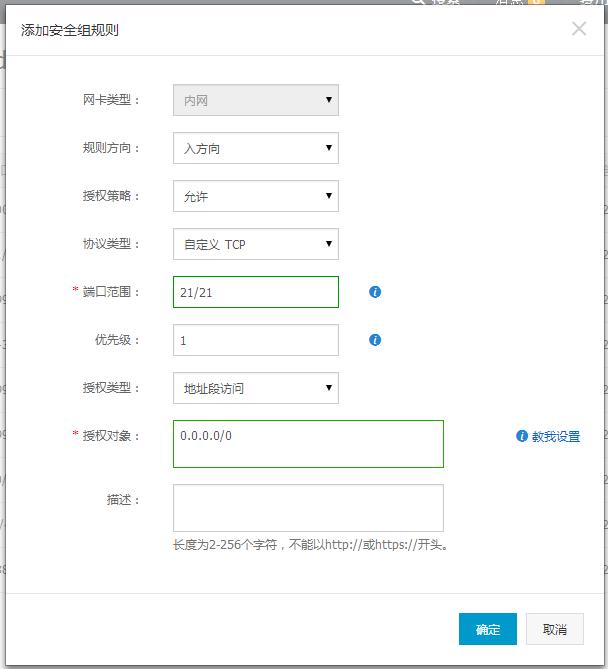Image resolution: width=608 pixels, height=669 pixels.
Task: Open the 规则方向 dropdown showing 入方向
Action: (256, 148)
